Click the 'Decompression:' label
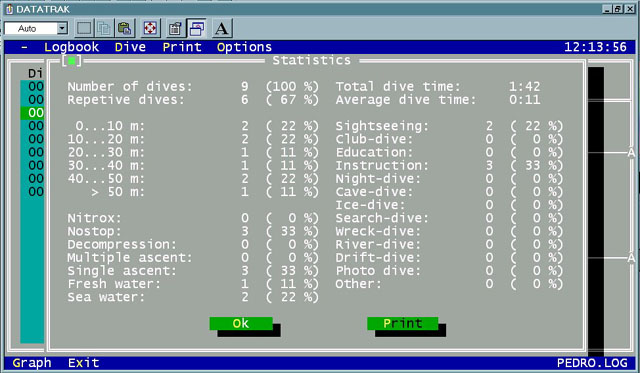This screenshot has width=640, height=373. click(122, 244)
